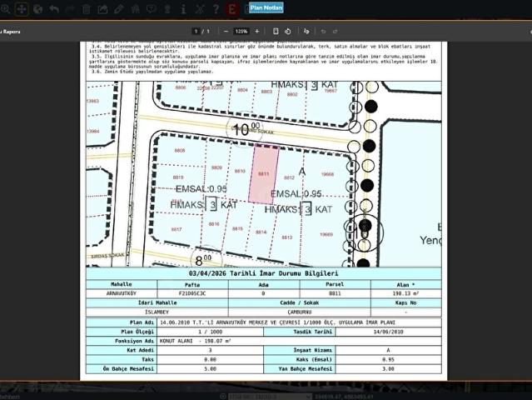This screenshot has width=532, height=400.
Task: Click parcel 8813 on the map
Action: [287, 237]
